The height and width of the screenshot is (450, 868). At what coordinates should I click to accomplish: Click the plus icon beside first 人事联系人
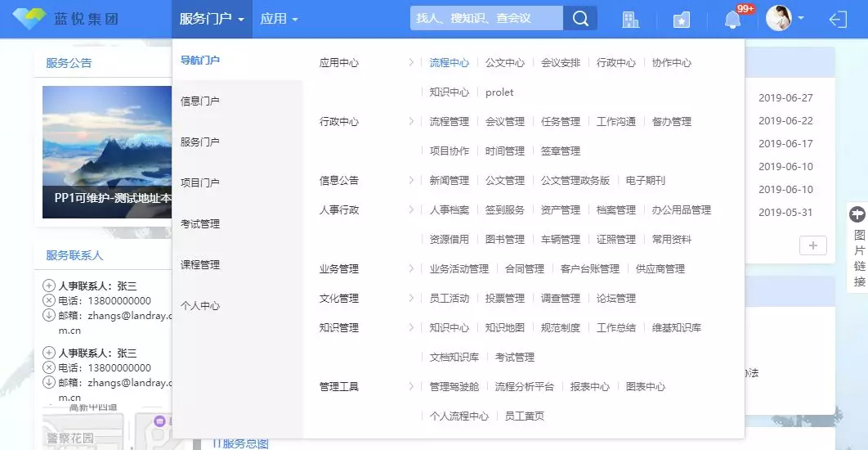(49, 286)
